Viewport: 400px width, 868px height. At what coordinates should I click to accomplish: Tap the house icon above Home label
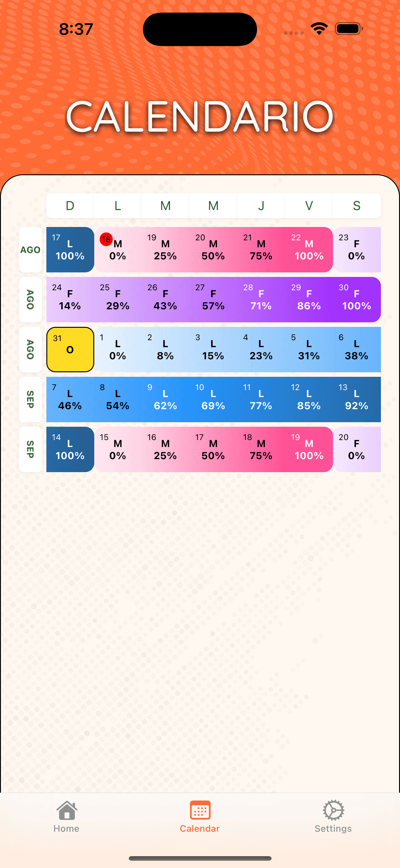point(66,810)
